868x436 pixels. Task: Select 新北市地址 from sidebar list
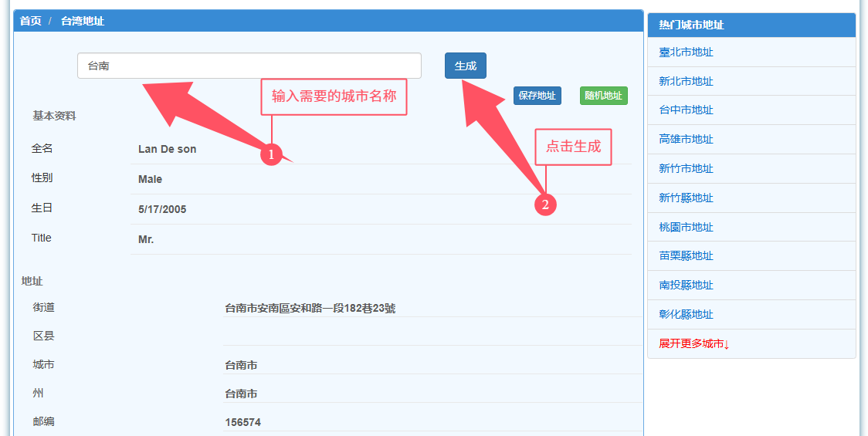[686, 81]
